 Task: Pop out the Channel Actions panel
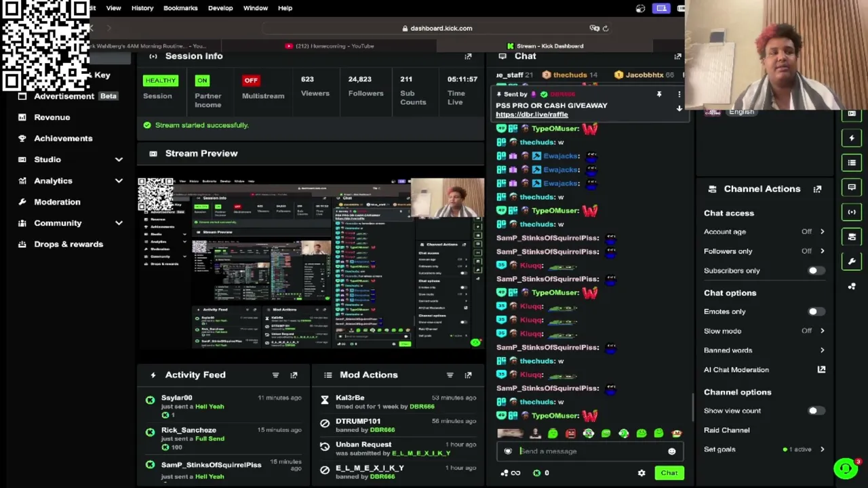click(817, 189)
